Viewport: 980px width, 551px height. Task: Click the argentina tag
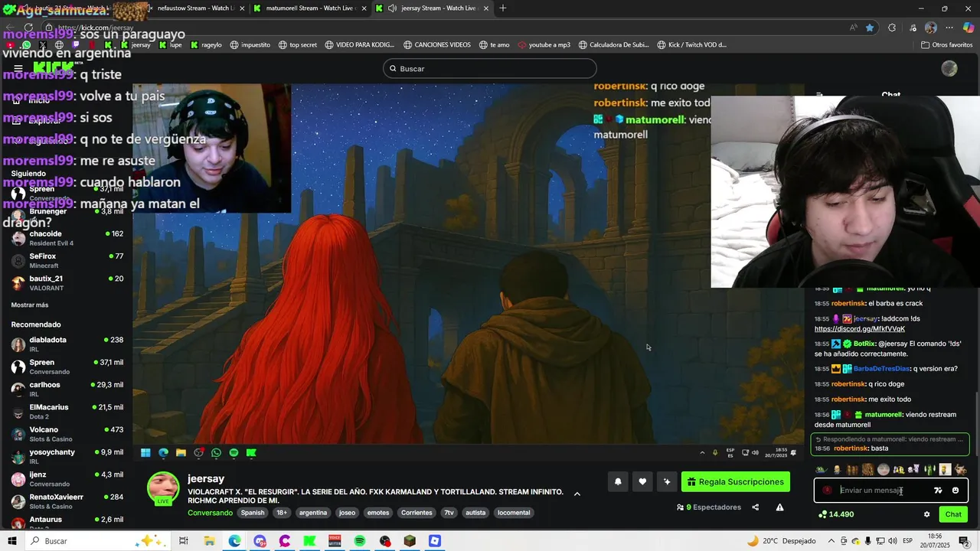coord(313,513)
